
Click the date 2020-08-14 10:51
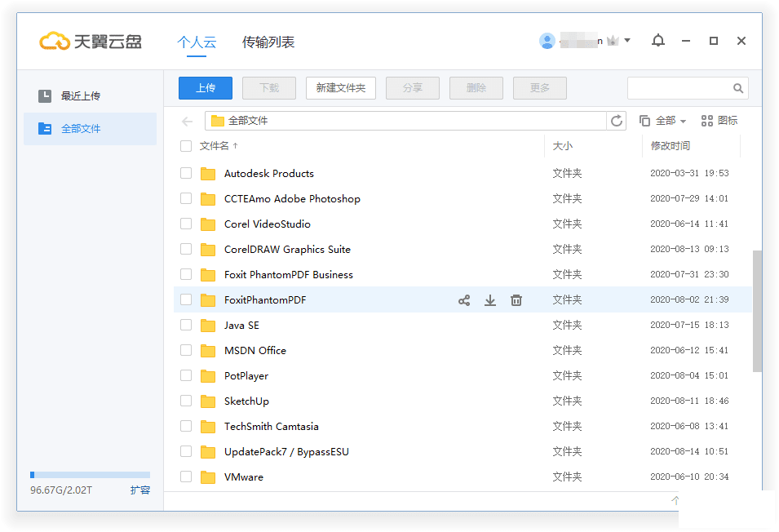(x=689, y=451)
